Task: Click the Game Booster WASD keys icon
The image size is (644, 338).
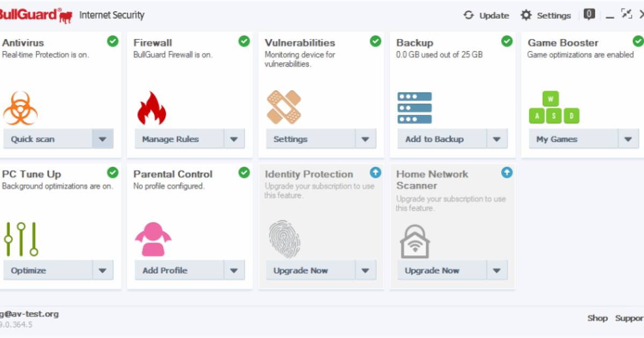Action: [x=554, y=108]
